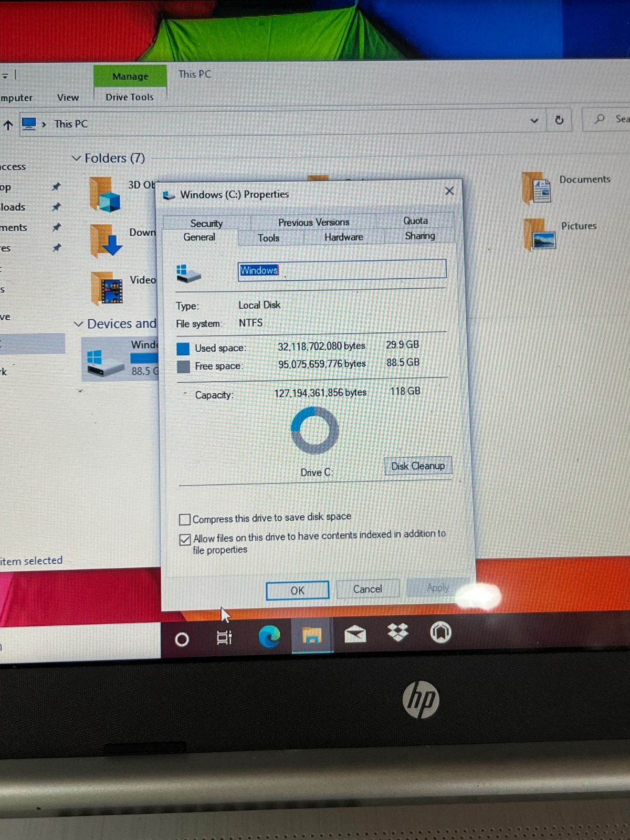The image size is (630, 840).
Task: Open Drive Tools ribbon tab
Action: 130,97
